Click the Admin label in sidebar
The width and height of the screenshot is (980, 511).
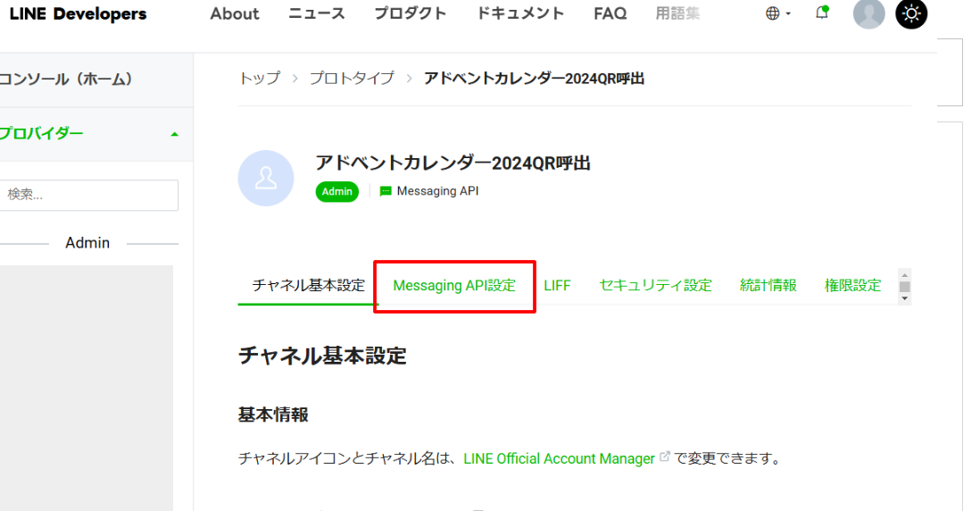point(87,243)
